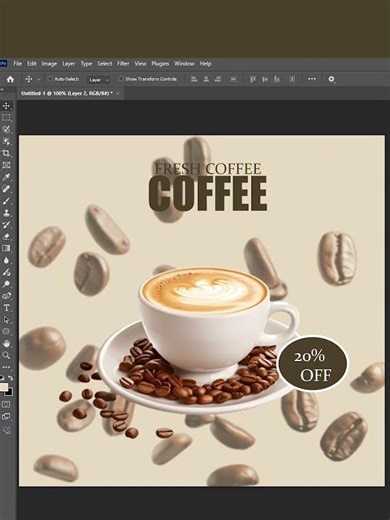This screenshot has width=390, height=520.
Task: Align top edges in options bar
Action: click(x=253, y=79)
